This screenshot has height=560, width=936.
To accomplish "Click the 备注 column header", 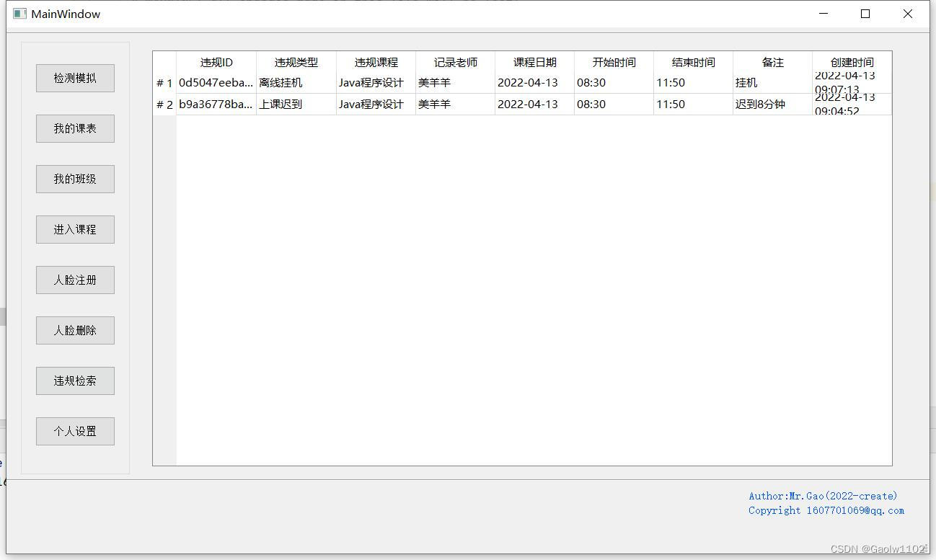I will 772,62.
